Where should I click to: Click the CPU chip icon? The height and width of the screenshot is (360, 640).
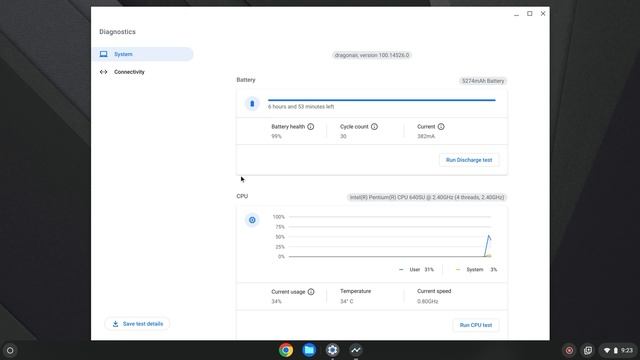(252, 220)
